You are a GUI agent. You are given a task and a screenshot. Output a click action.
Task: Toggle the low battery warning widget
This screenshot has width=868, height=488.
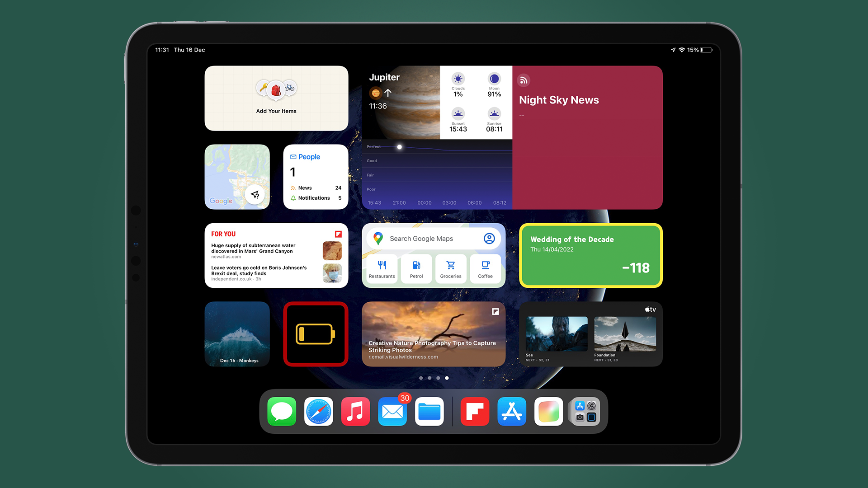(316, 334)
